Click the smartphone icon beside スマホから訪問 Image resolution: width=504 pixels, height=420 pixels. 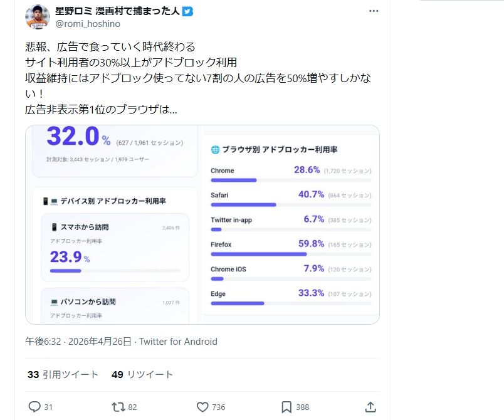tap(55, 227)
